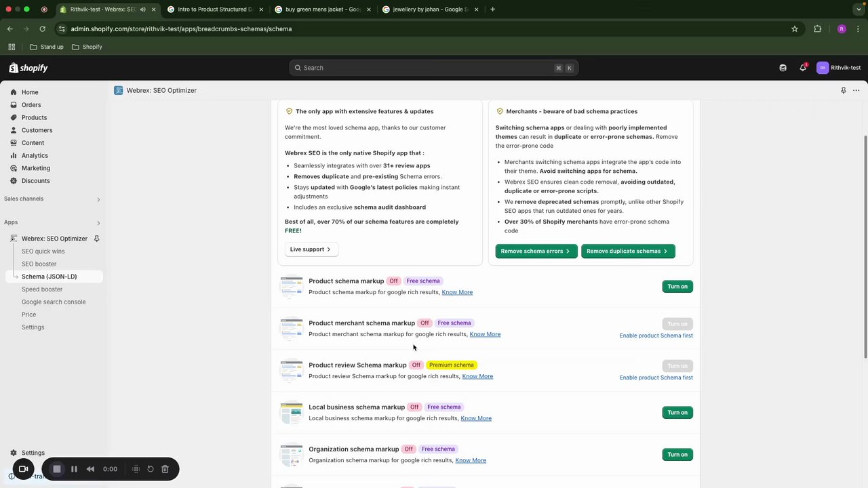
Task: Open Know More for Local business schema
Action: pyautogui.click(x=476, y=418)
